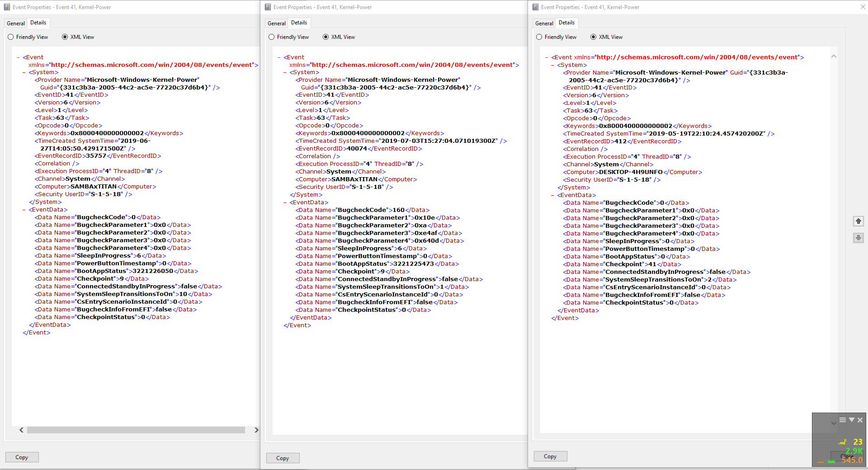Click Copy button in right window
The width and height of the screenshot is (868, 470).
pyautogui.click(x=550, y=456)
